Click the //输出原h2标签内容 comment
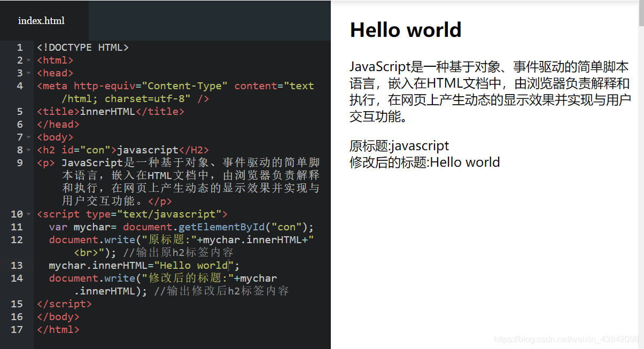 [178, 253]
